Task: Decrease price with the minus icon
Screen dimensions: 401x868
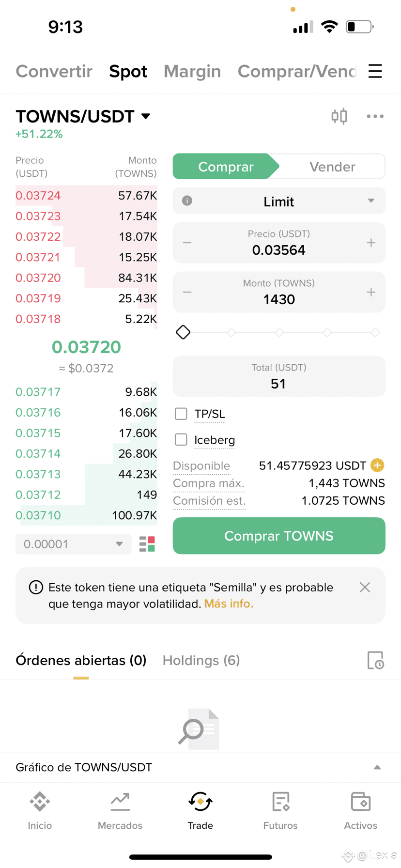Action: [x=187, y=243]
